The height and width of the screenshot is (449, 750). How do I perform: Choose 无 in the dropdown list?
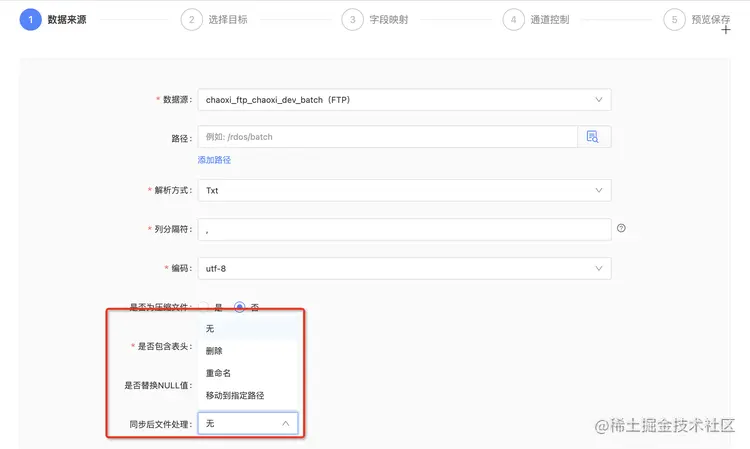pos(248,329)
